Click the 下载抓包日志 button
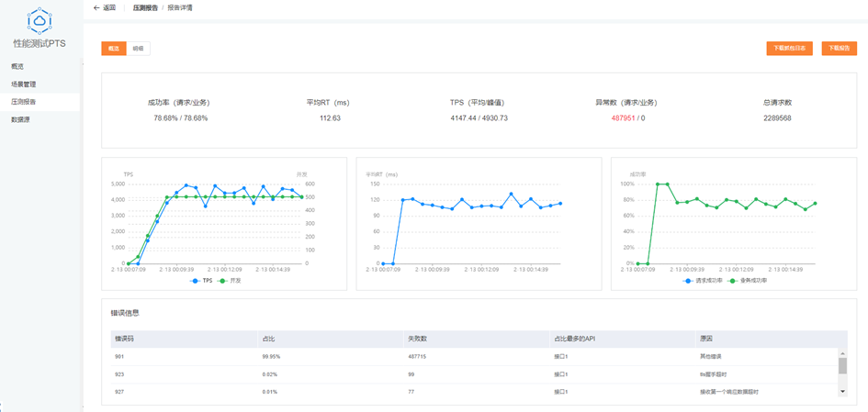Viewport: 868px width, 412px height. [789, 49]
